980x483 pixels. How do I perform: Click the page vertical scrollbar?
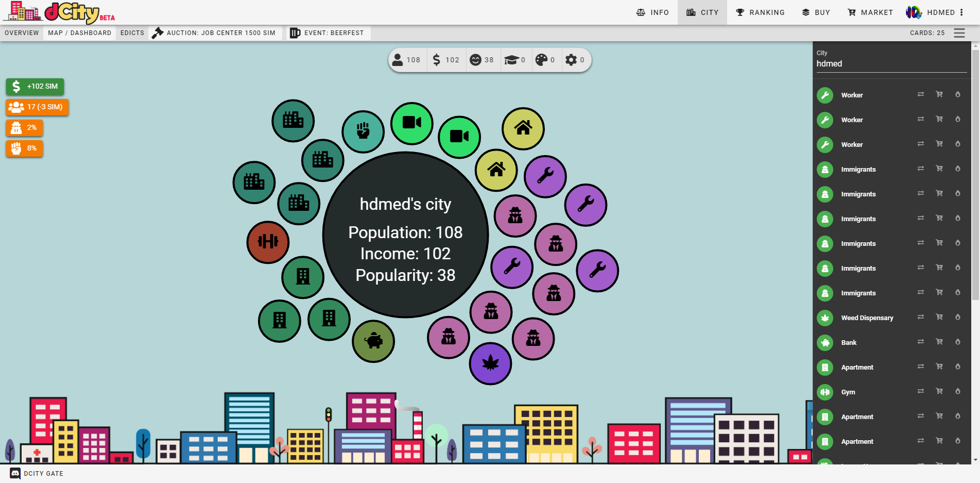pyautogui.click(x=975, y=175)
